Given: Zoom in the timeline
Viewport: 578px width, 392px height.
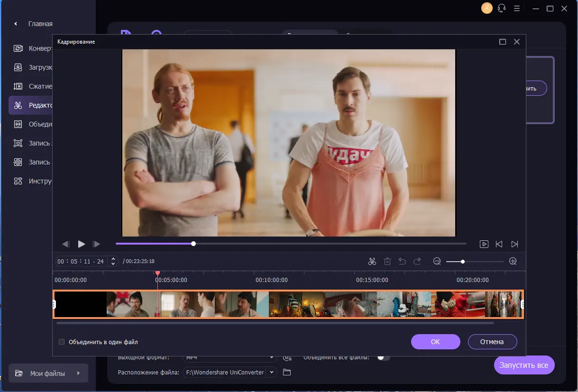Looking at the screenshot, I should click(x=513, y=261).
